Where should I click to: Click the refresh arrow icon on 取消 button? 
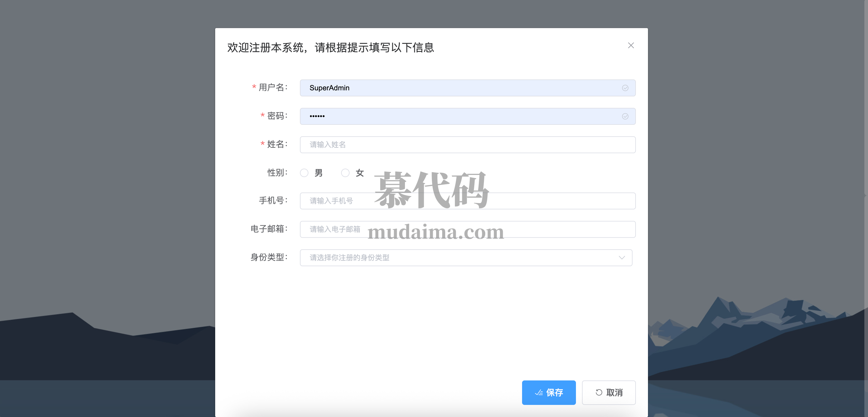point(599,393)
